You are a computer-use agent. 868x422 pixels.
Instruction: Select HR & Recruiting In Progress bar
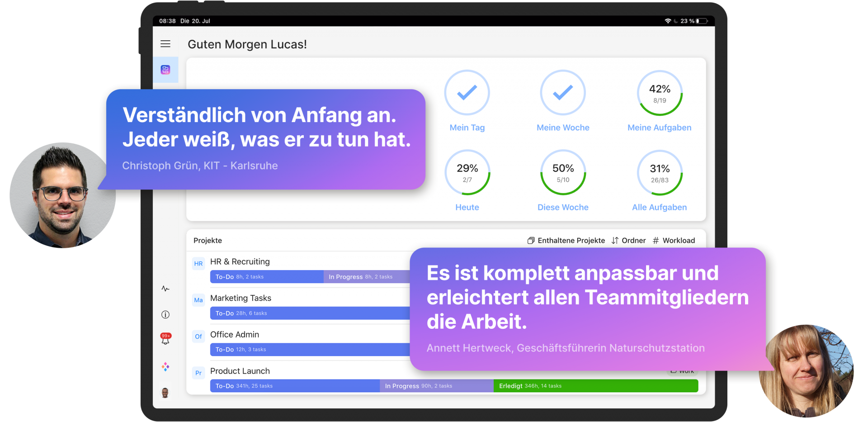(367, 277)
